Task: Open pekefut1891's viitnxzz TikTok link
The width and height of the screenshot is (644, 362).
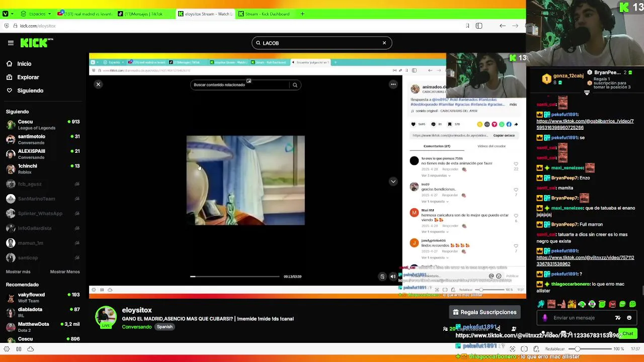Action: coord(585,260)
